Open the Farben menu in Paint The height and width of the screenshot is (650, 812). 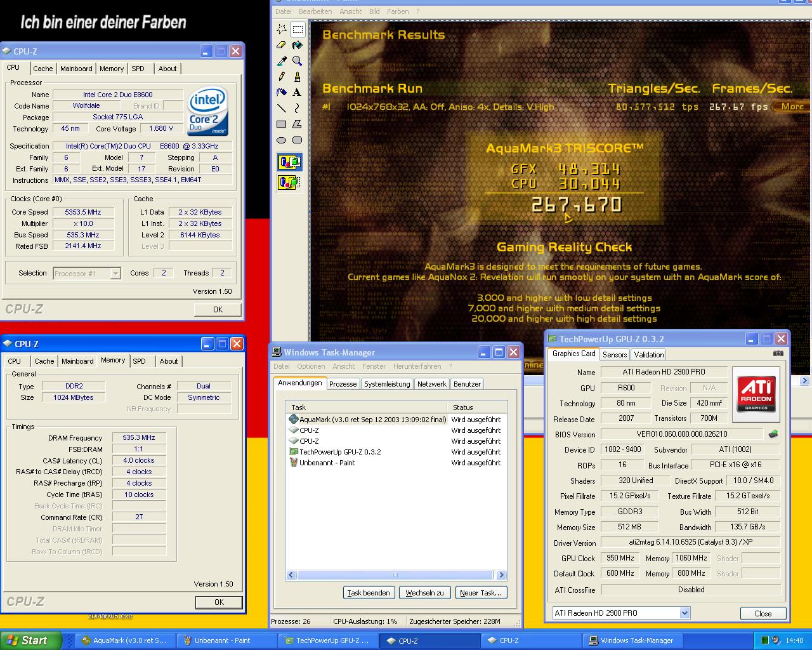pyautogui.click(x=398, y=11)
